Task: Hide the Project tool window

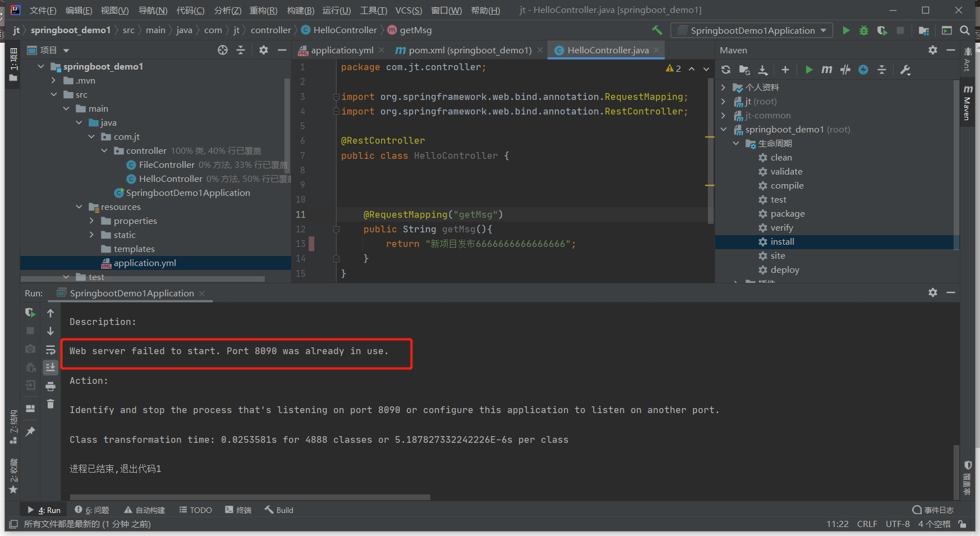Action: tap(282, 50)
